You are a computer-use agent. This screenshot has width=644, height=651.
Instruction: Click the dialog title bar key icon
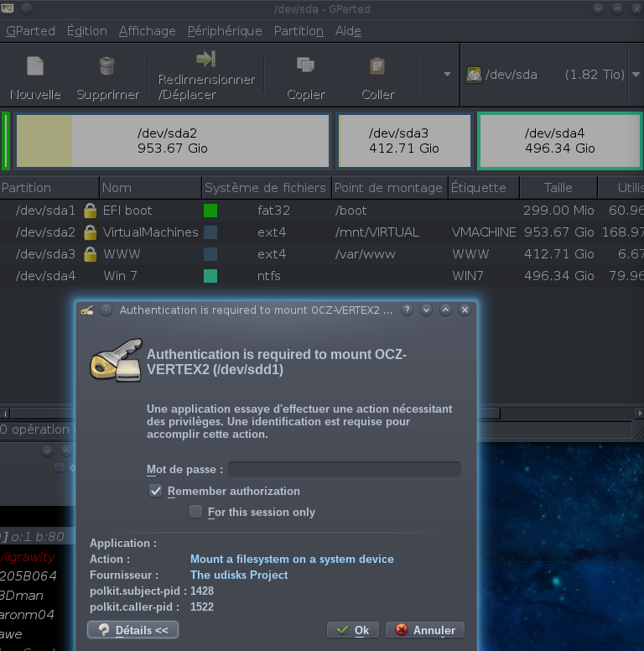(x=87, y=310)
